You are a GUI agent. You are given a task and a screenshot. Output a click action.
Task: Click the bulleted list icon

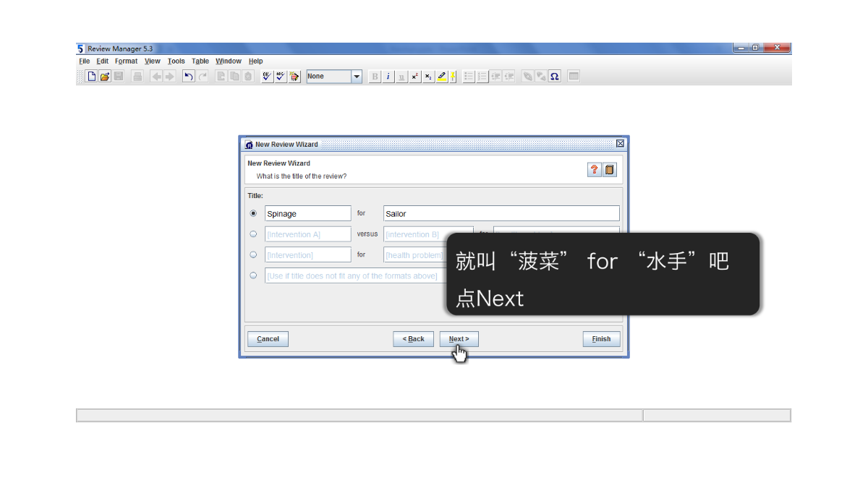pyautogui.click(x=469, y=76)
